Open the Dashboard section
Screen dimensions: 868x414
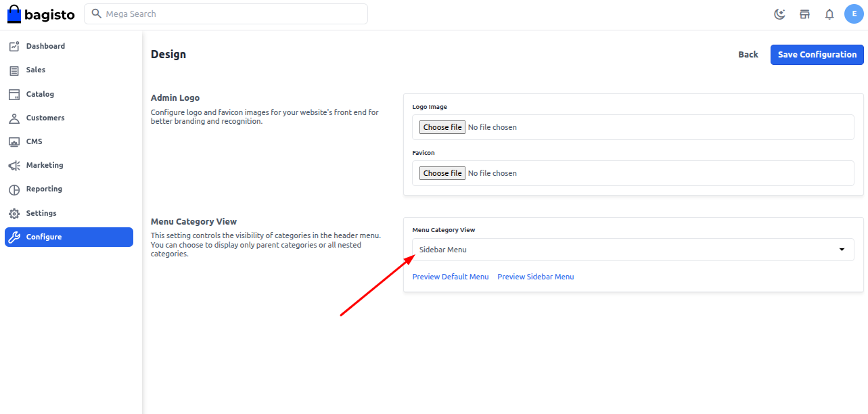pyautogui.click(x=45, y=45)
